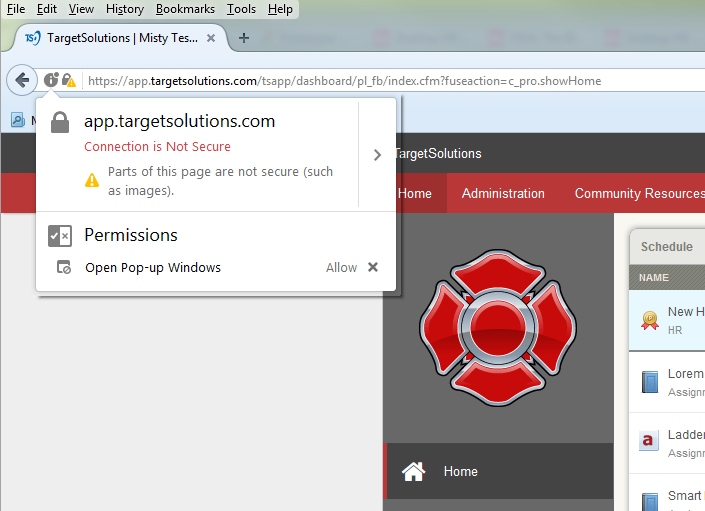
Task: Open the Lorem assignment entry
Action: click(667, 382)
